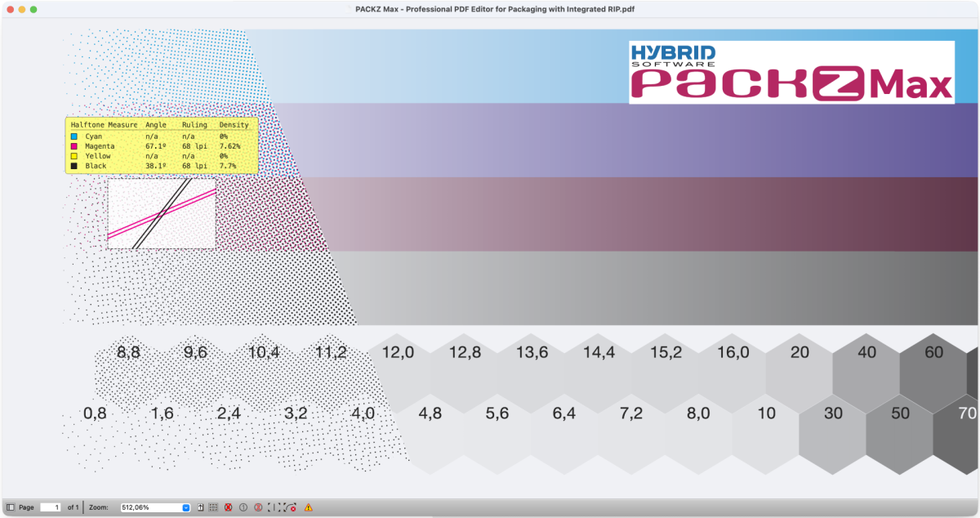Click the halftone angle preview thumbnail
The image size is (980, 518).
(x=162, y=213)
